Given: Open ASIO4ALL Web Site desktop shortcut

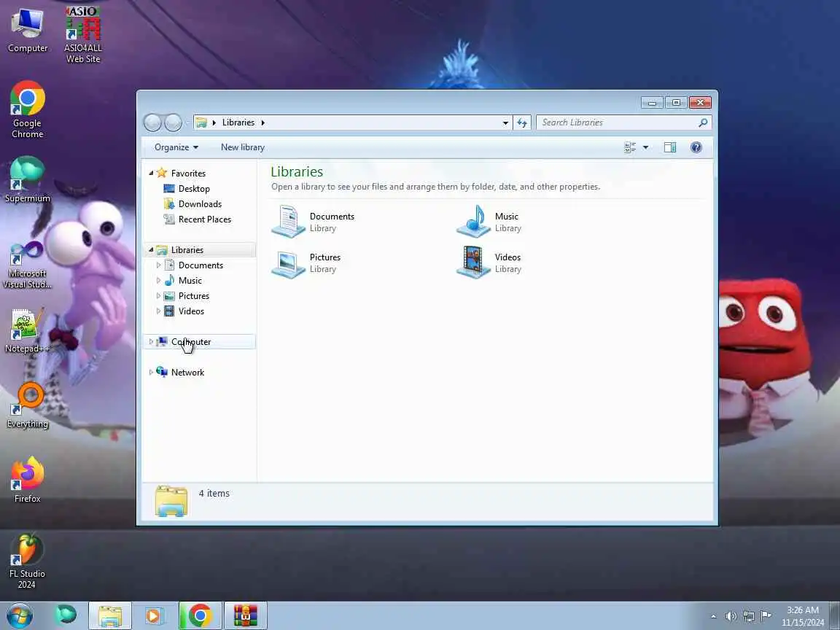Looking at the screenshot, I should click(83, 35).
